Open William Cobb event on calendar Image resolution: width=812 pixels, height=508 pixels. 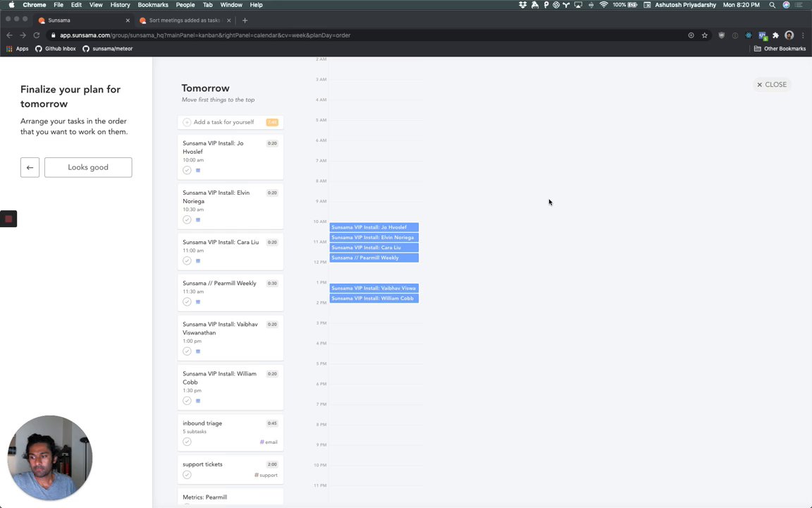click(374, 298)
